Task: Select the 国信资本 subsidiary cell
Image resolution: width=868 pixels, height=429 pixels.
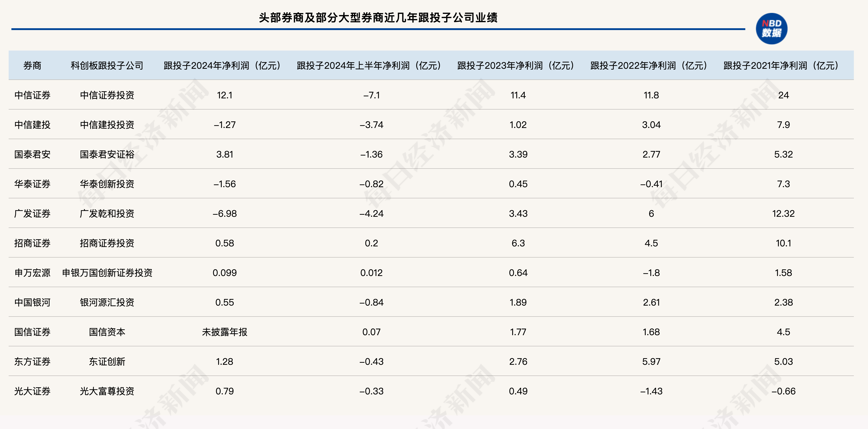Action: click(107, 332)
